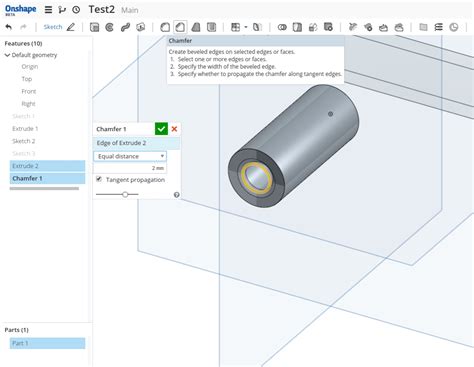Cancel Chamfer 1 with red X
The width and height of the screenshot is (474, 367).
tap(174, 129)
